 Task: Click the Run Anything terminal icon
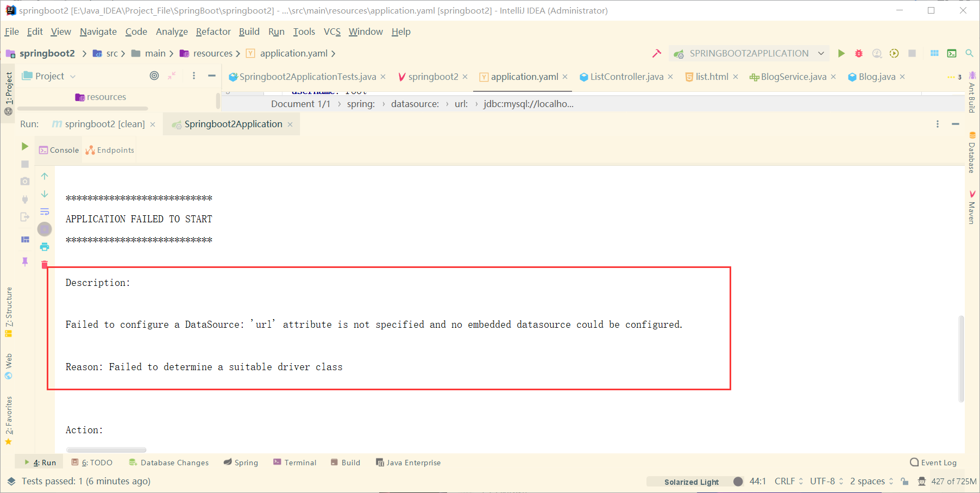pos(952,53)
